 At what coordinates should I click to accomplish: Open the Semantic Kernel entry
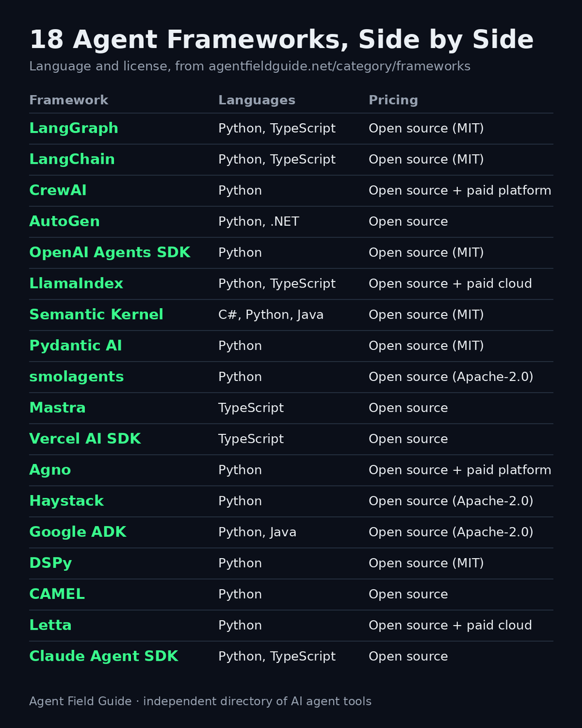(x=96, y=315)
